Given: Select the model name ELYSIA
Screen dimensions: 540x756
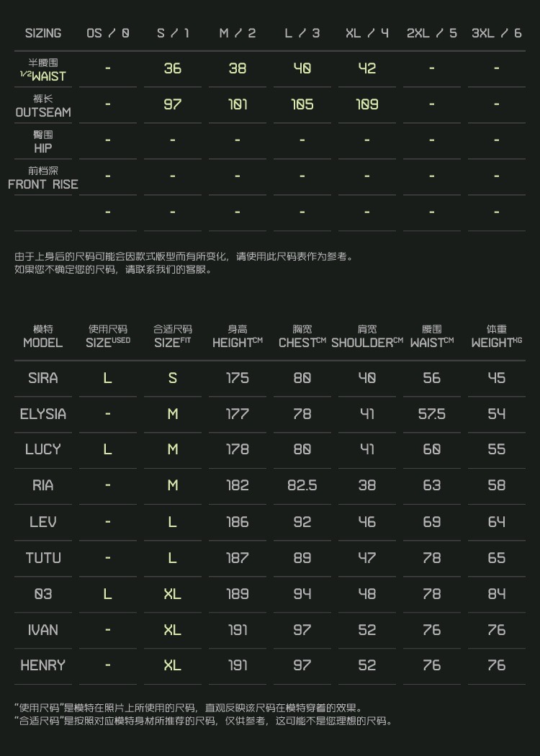Looking at the screenshot, I should pyautogui.click(x=43, y=414).
